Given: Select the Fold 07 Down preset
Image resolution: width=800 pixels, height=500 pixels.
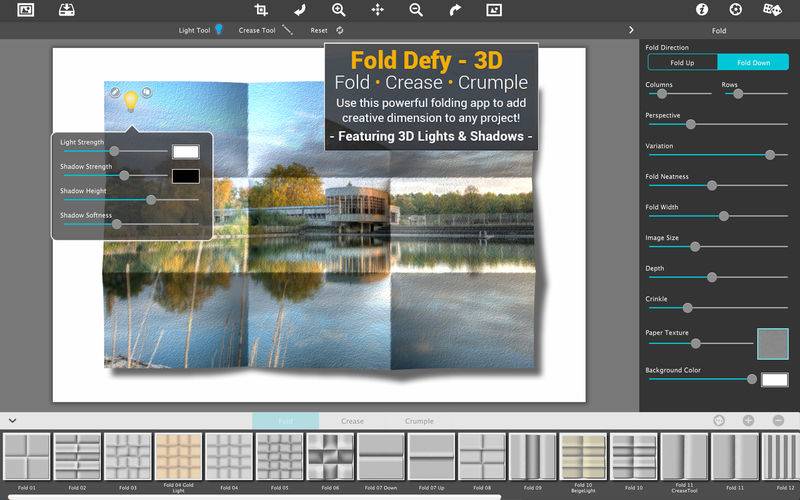Looking at the screenshot, I should point(381,457).
